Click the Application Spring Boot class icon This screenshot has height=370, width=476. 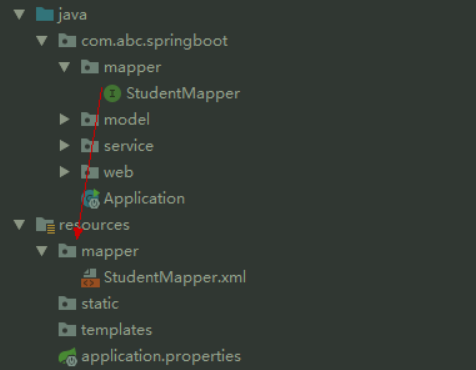pos(91,199)
